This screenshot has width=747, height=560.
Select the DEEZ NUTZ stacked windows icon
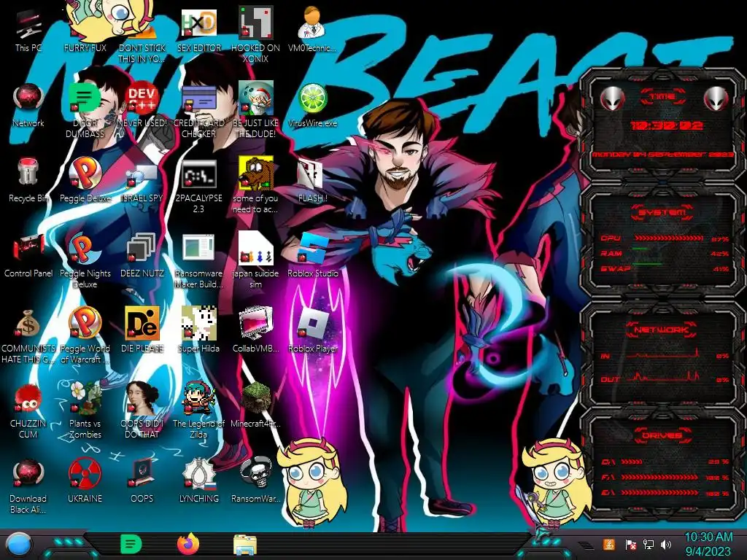[142, 256]
